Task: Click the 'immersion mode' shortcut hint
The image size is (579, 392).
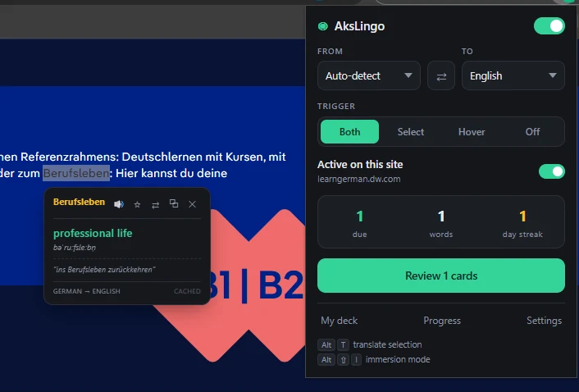Action: (x=398, y=359)
